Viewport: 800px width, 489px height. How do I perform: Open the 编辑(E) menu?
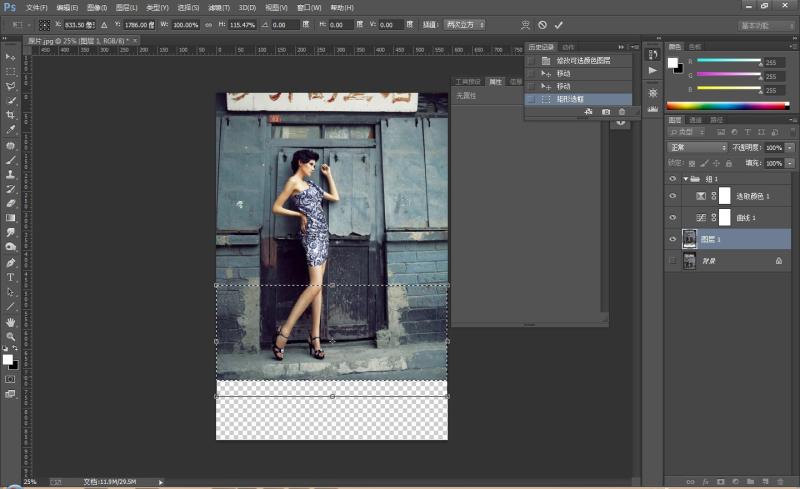point(67,8)
